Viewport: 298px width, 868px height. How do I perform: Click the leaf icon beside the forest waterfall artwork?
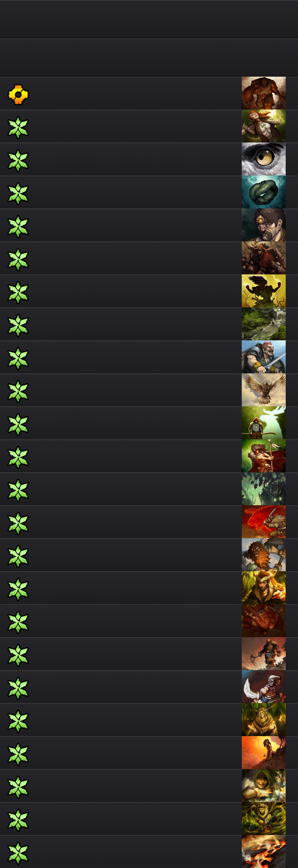(18, 325)
